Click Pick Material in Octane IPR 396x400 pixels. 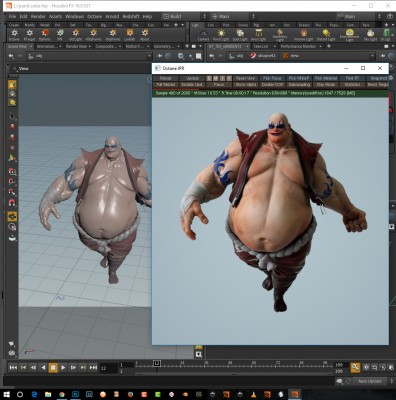click(x=326, y=78)
